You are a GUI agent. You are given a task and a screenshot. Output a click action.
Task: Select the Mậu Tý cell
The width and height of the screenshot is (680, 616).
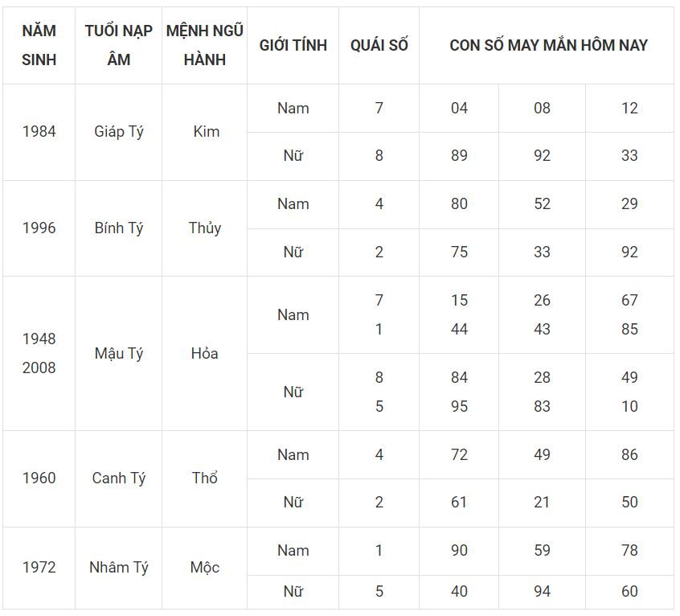[x=118, y=353]
